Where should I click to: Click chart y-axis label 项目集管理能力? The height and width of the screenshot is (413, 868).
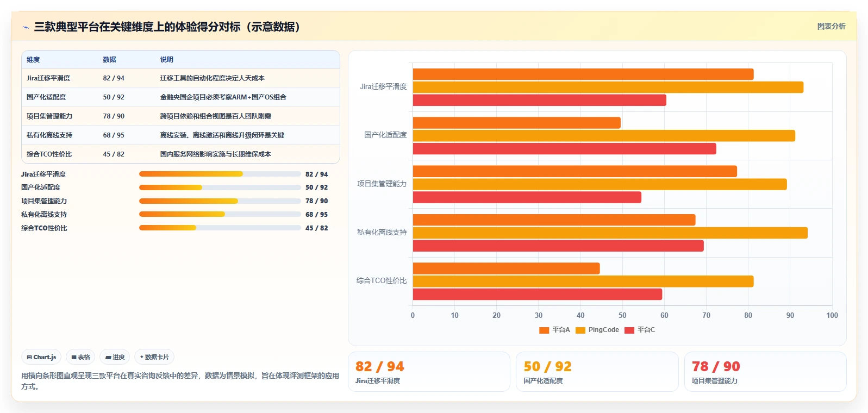382,184
